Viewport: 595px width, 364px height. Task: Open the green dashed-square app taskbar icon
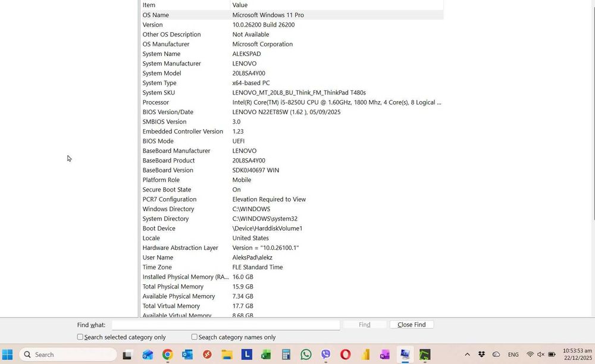pos(425,354)
